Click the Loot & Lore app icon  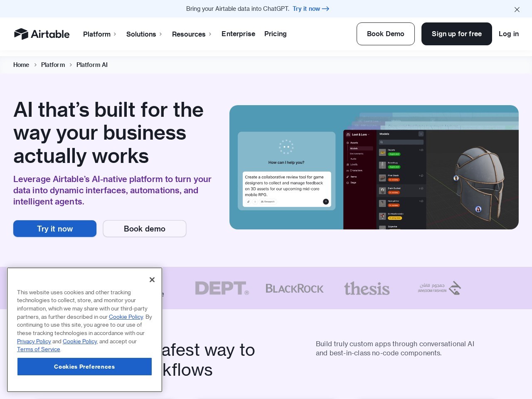click(x=348, y=135)
